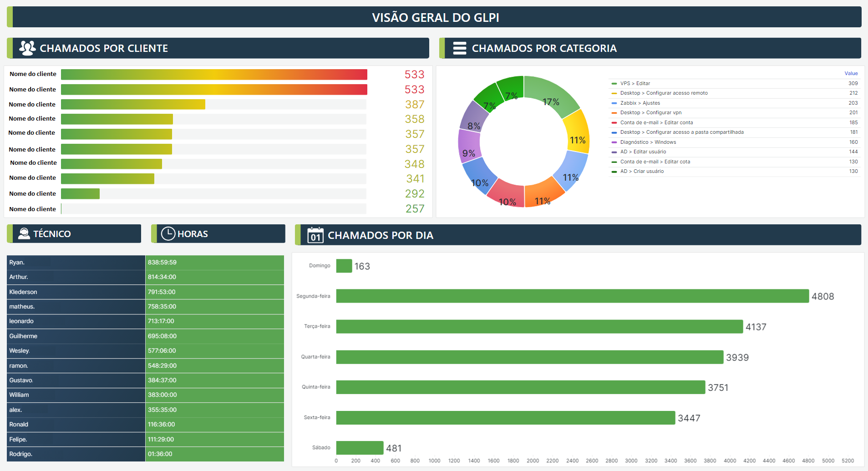Select technician row ramon.
Image resolution: width=868 pixels, height=471 pixels.
[x=76, y=365]
